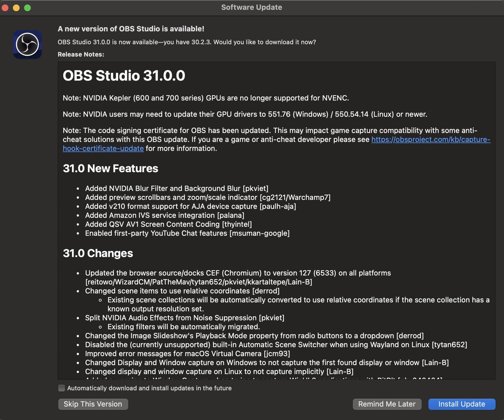Click the 31.0 New Features heading

click(110, 169)
